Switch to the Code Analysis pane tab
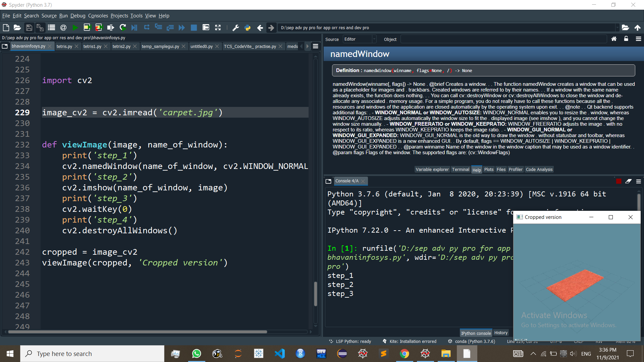This screenshot has height=362, width=644. [539, 169]
